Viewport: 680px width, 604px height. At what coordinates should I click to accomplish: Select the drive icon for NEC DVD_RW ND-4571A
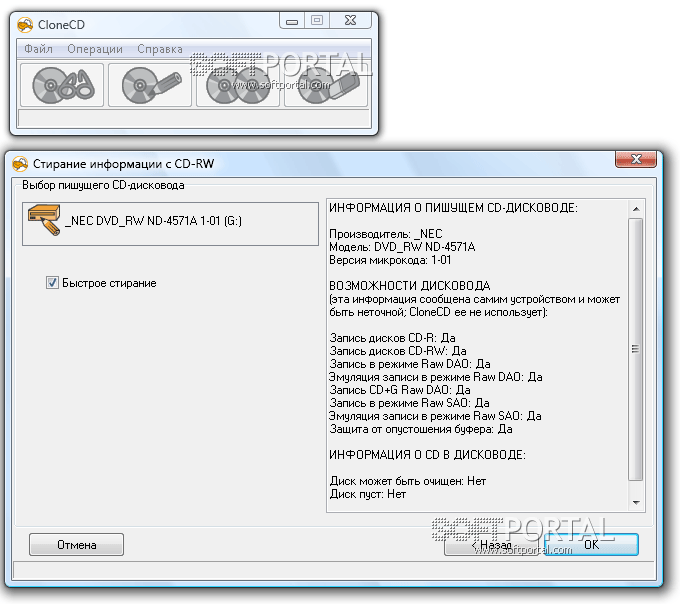(x=44, y=220)
